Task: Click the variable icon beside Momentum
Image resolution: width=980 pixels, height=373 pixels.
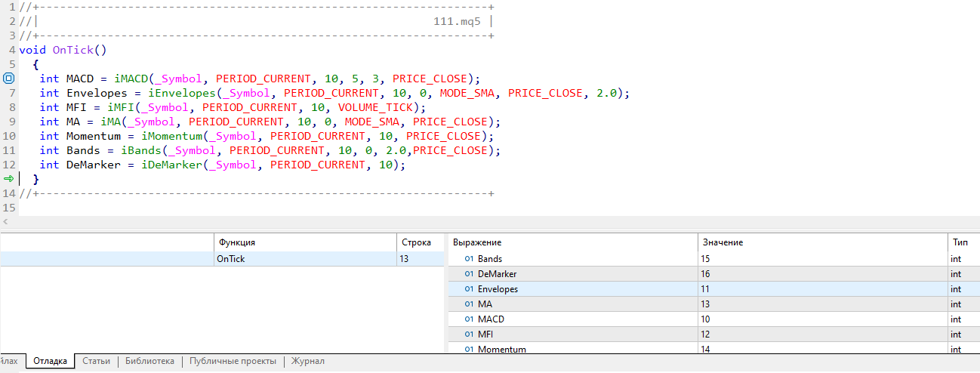Action: pyautogui.click(x=468, y=349)
